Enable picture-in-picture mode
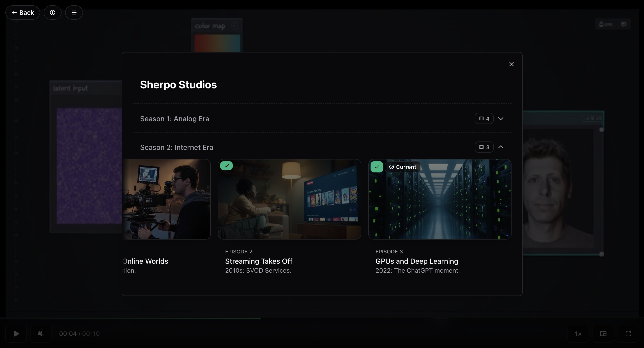This screenshot has width=644, height=348. pyautogui.click(x=603, y=333)
